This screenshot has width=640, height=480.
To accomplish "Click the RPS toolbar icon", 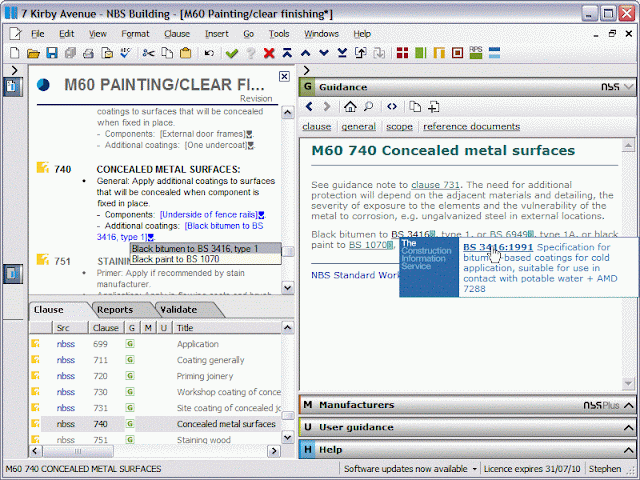I will pyautogui.click(x=476, y=53).
